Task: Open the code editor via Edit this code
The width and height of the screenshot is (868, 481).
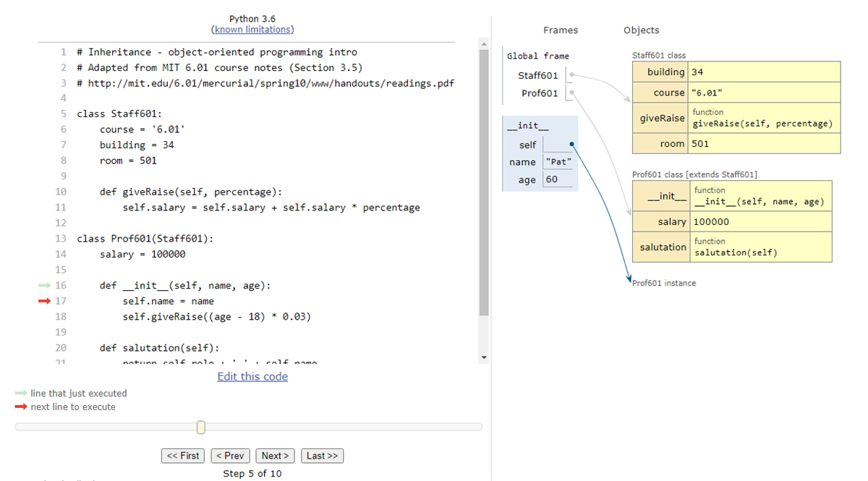Action: click(252, 376)
